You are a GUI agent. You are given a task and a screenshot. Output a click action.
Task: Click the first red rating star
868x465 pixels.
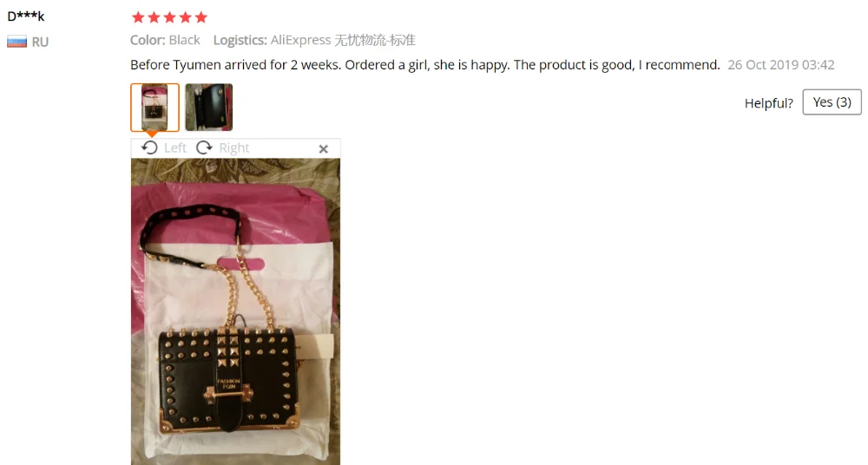(138, 17)
